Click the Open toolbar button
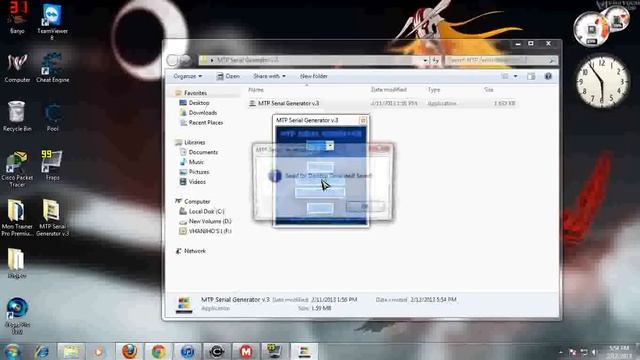The width and height of the screenshot is (640, 360). pos(228,76)
